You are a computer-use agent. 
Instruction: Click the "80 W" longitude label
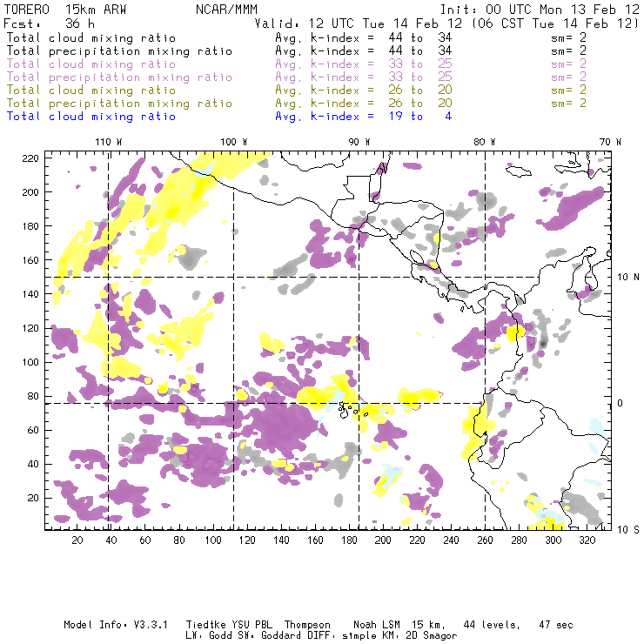[485, 142]
